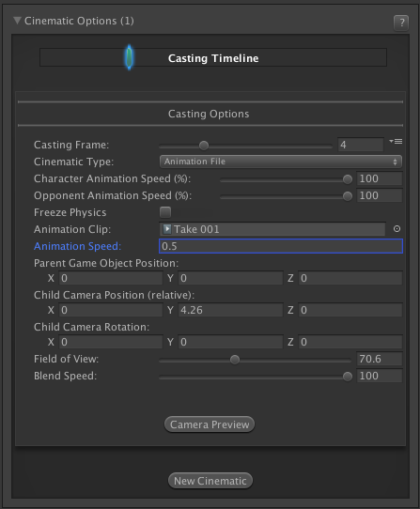The height and width of the screenshot is (509, 420).
Task: Click the Character Animation Speed slider knob
Action: [x=348, y=179]
